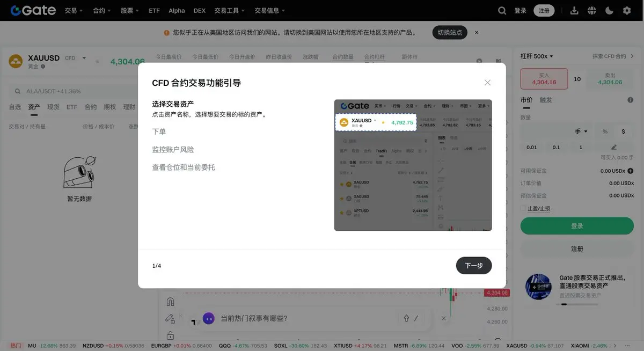Click the orange warning icon in banner

pyautogui.click(x=166, y=33)
